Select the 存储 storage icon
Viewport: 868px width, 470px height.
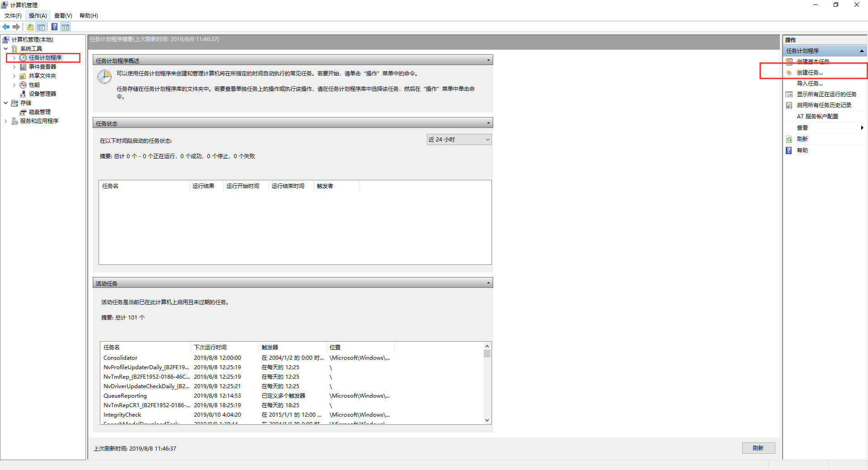[x=14, y=103]
